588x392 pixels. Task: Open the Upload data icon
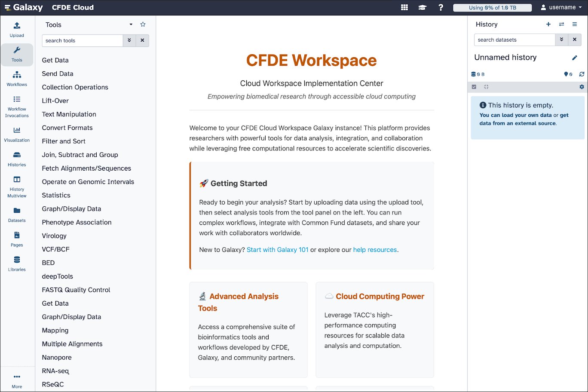[17, 29]
